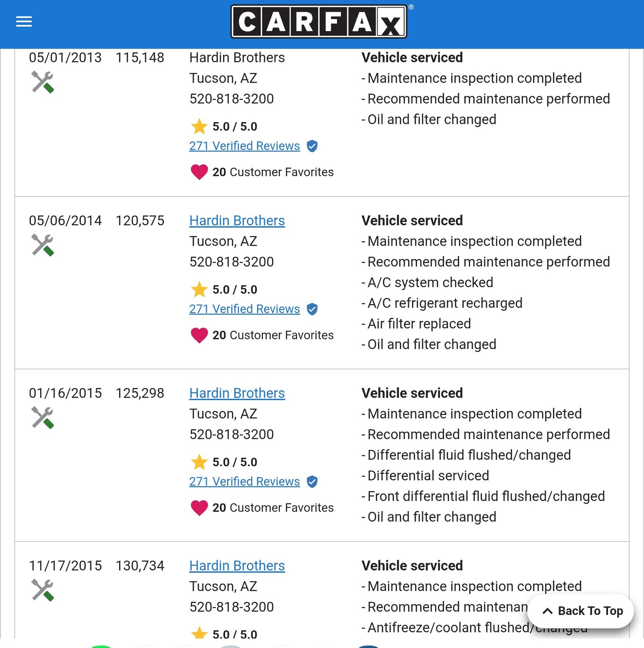Viewport: 644px width, 648px height.
Task: Click the verified badge in the 05/01/2013 record
Action: 312,146
